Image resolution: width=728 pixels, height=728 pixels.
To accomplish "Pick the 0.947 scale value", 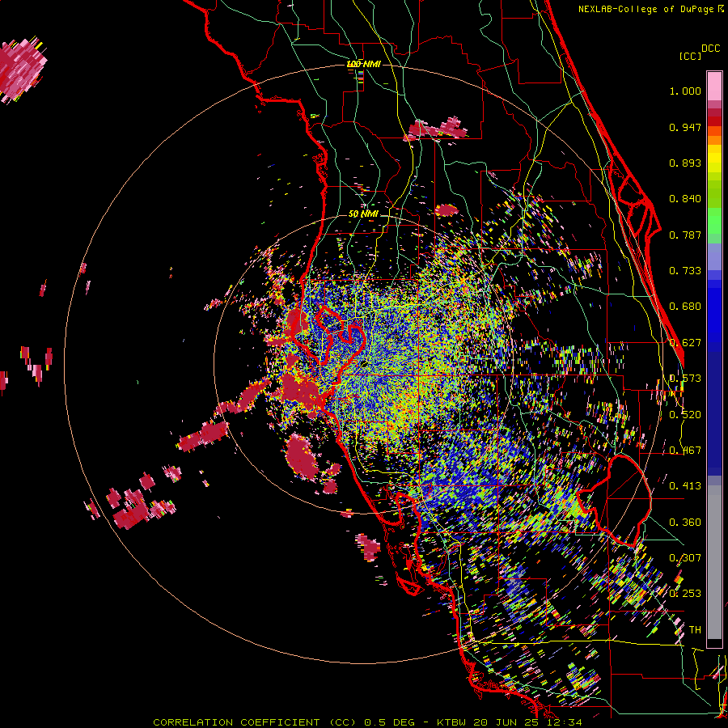I will click(x=685, y=127).
